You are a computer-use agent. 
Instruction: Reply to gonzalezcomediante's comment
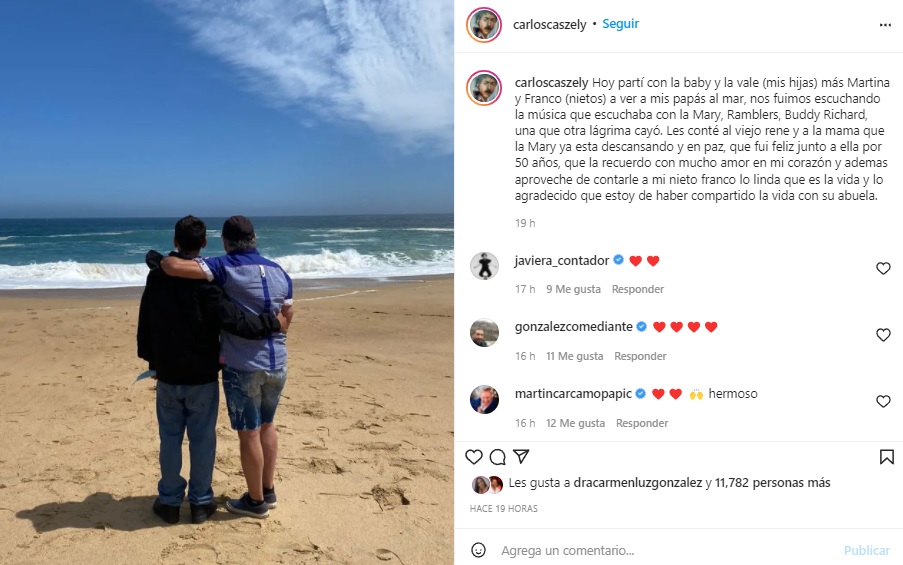pos(640,356)
